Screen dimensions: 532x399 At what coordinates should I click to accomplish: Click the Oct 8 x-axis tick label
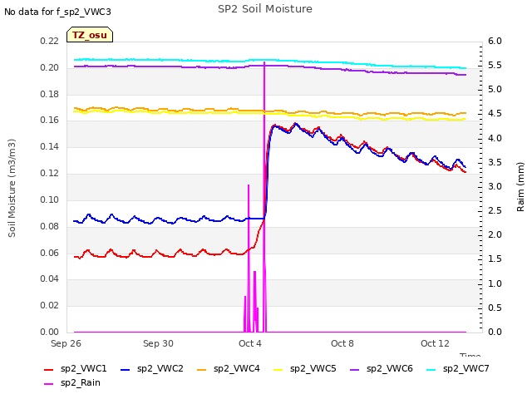pos(342,343)
